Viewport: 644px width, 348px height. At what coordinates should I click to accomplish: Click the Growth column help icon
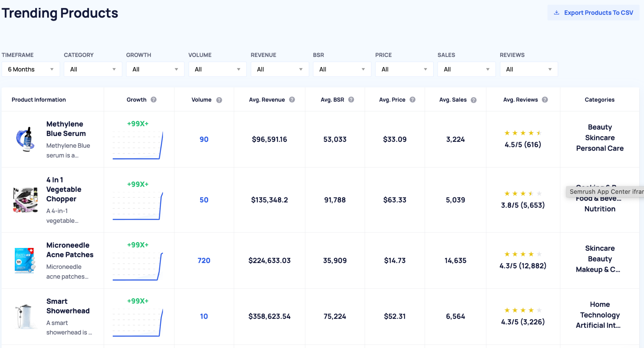coord(153,100)
